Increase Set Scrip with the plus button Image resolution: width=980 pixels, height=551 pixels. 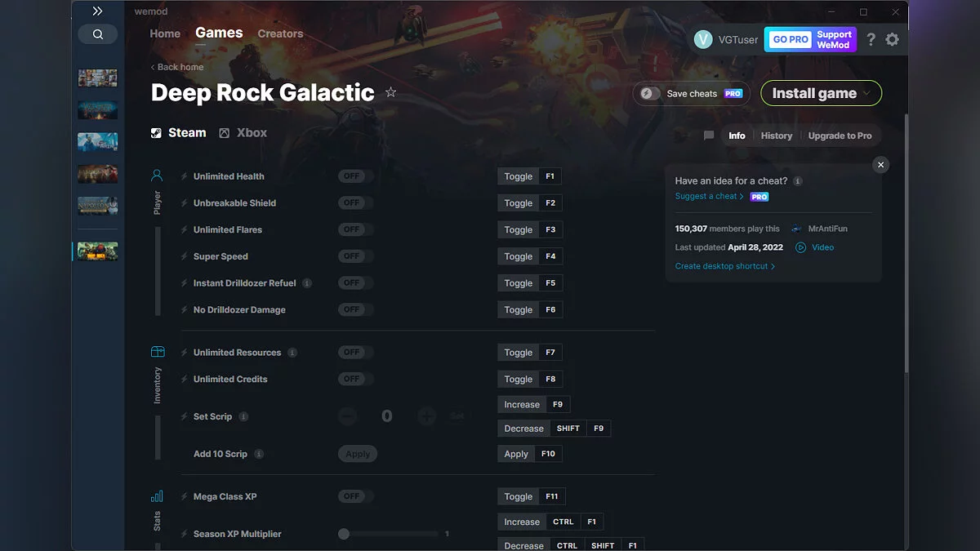coord(426,415)
